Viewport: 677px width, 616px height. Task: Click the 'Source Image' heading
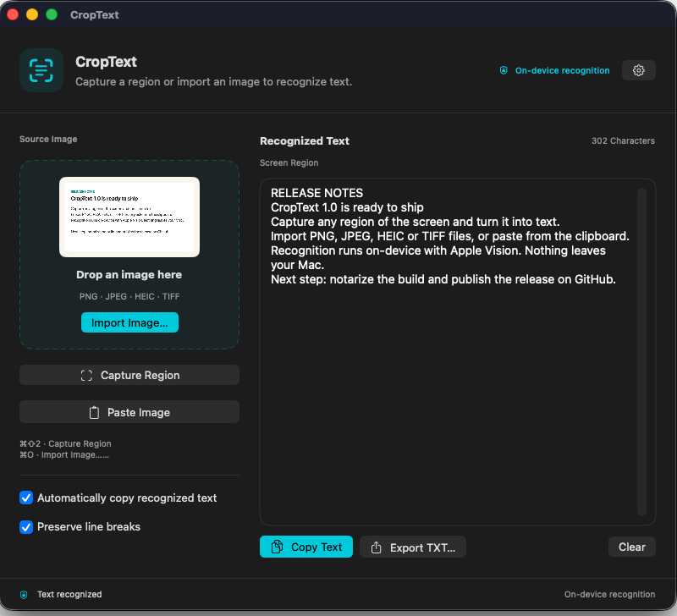[48, 139]
